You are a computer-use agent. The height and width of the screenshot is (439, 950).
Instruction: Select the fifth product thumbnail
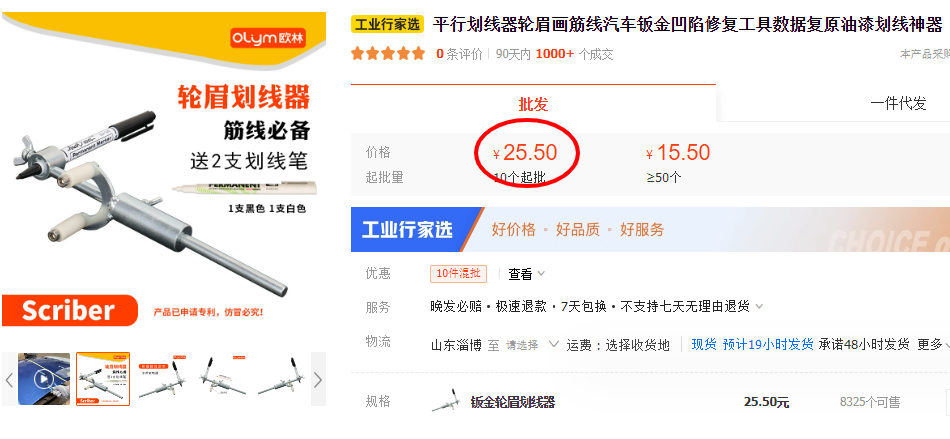[281, 379]
